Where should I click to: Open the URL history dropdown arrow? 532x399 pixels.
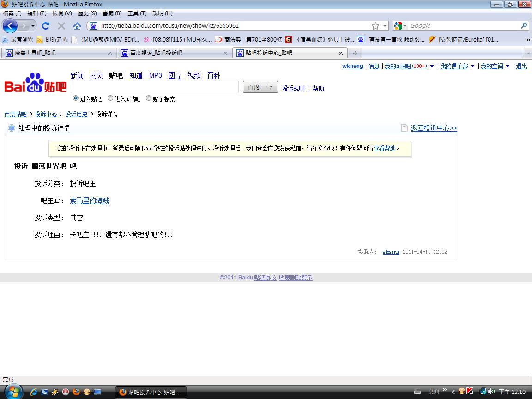385,26
